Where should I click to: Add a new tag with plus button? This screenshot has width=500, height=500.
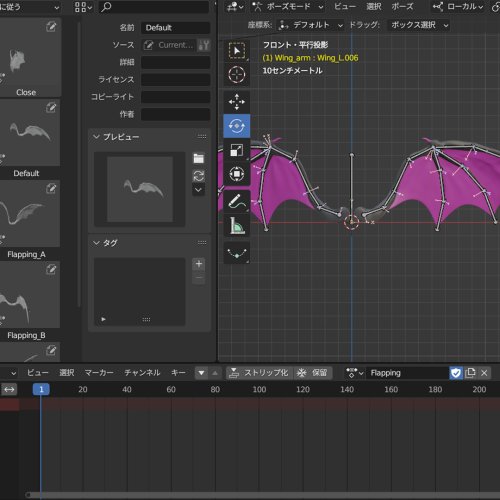tap(199, 264)
